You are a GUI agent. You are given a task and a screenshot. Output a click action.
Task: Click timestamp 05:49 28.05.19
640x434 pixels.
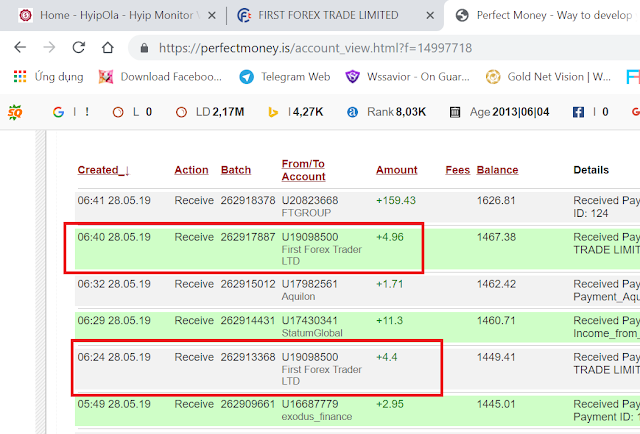click(114, 404)
